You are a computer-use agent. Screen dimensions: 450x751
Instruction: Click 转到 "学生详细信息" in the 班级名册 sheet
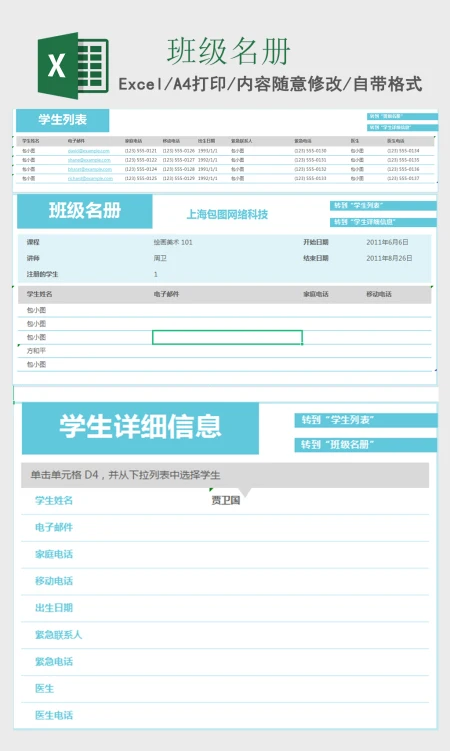383,222
